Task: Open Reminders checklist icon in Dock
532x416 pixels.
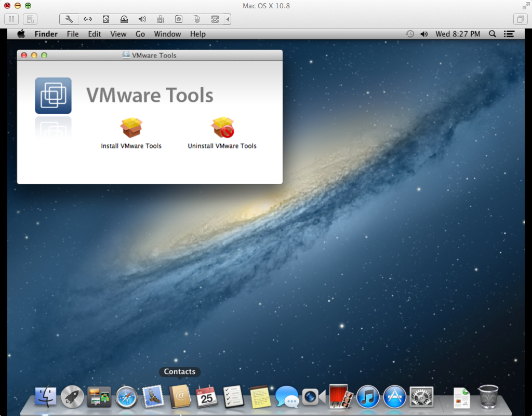Action: click(233, 396)
